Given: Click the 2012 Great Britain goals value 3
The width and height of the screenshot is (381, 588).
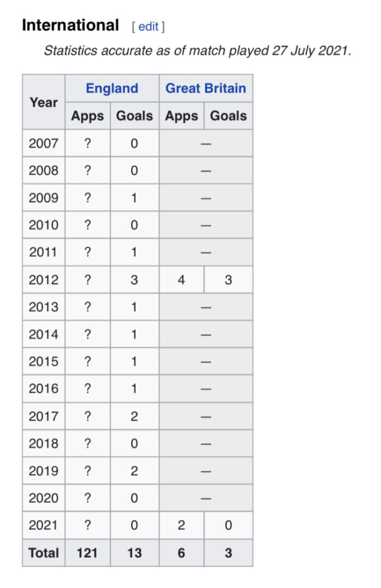Looking at the screenshot, I should [228, 280].
